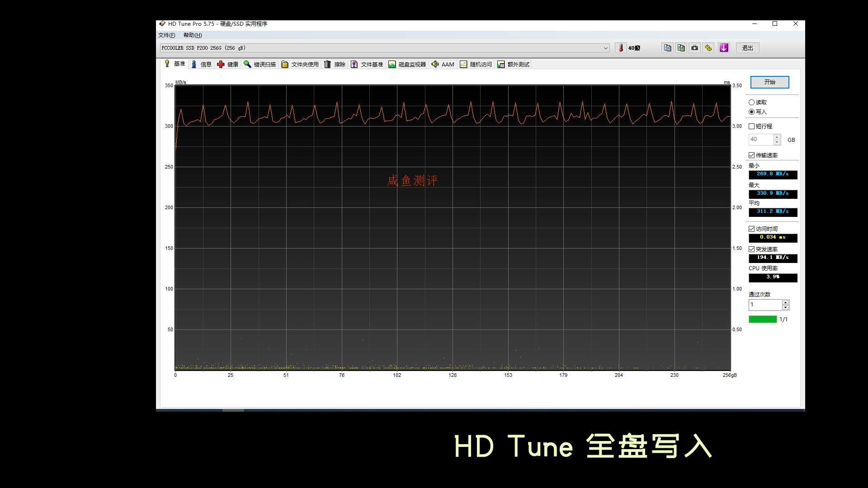Expand the PCCOOLER SSD drive dropdown

point(605,48)
